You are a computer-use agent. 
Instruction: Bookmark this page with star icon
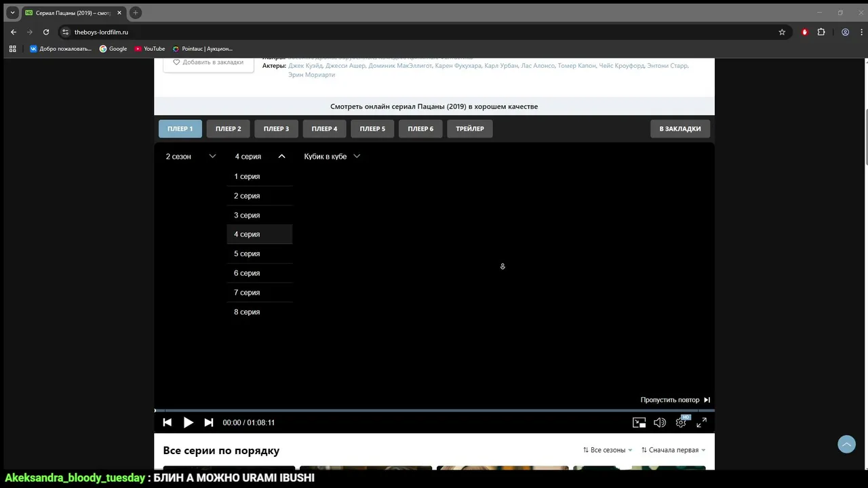point(782,32)
